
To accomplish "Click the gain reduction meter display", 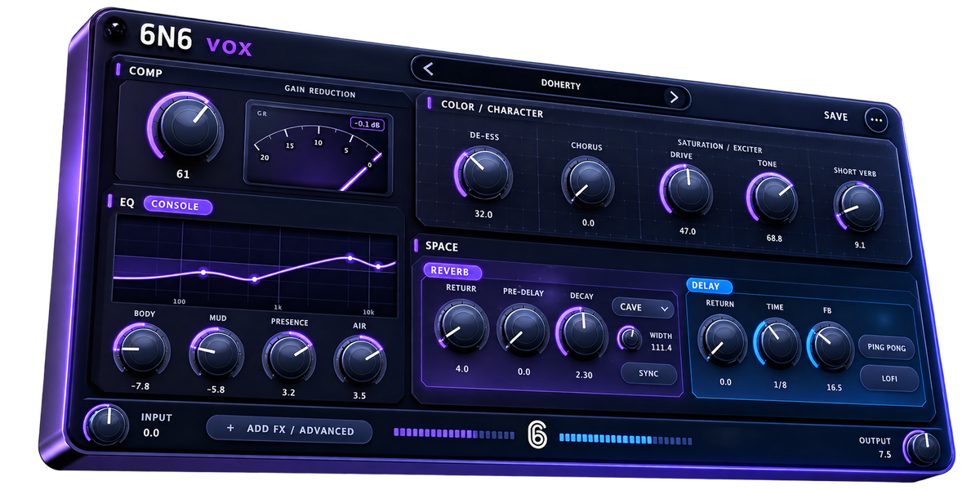I will pos(320,148).
